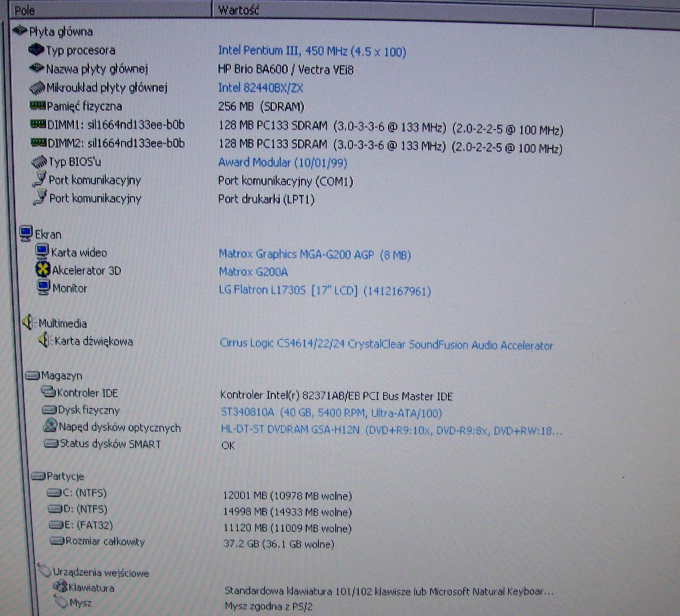This screenshot has height=616, width=680.
Task: Click the Typ BIOS'u chip icon
Action: click(x=39, y=161)
